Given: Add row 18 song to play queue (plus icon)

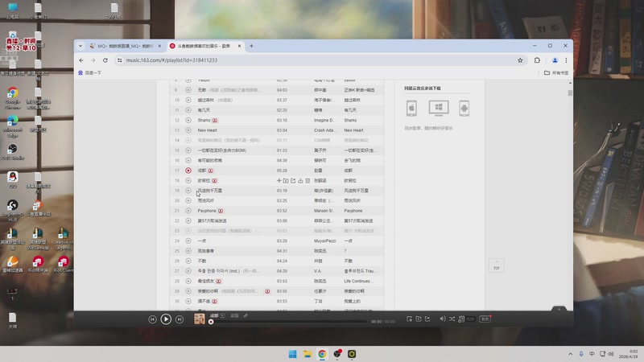Looking at the screenshot, I should pos(279,180).
